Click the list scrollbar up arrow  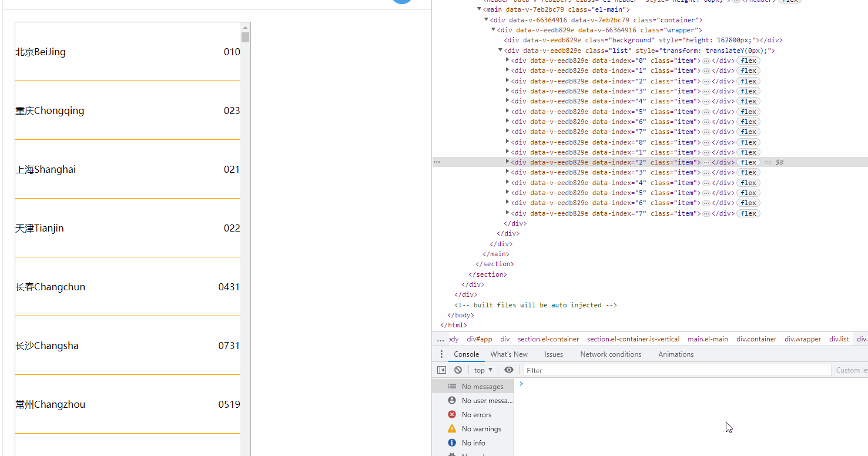click(246, 27)
